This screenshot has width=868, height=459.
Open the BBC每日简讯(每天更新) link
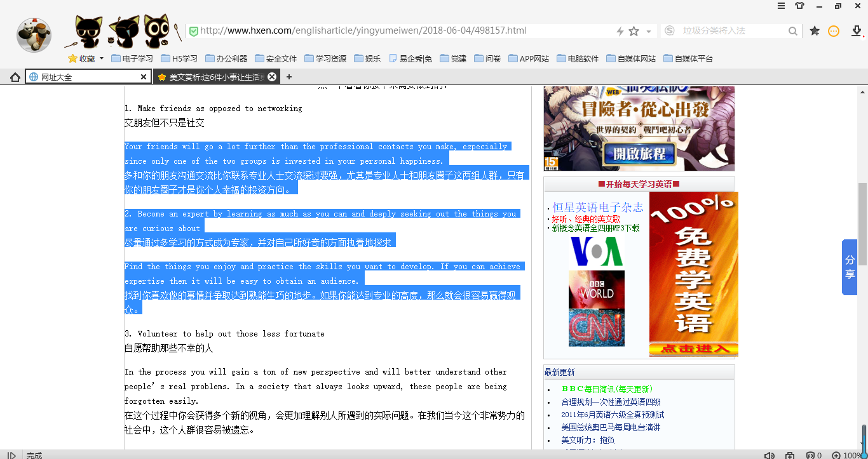point(607,389)
